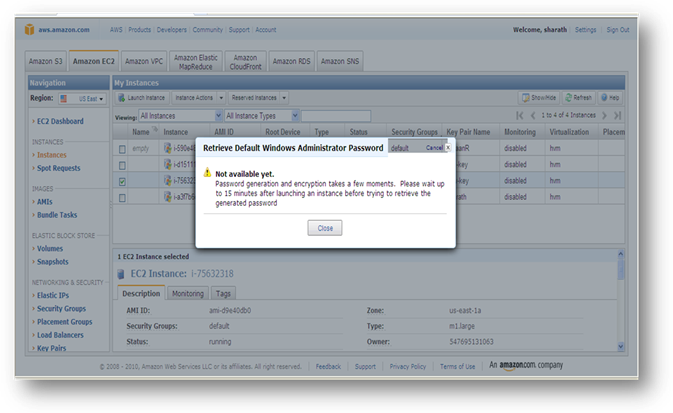Image resolution: width=673 pixels, height=413 pixels.
Task: Refresh the instances list
Action: click(578, 98)
